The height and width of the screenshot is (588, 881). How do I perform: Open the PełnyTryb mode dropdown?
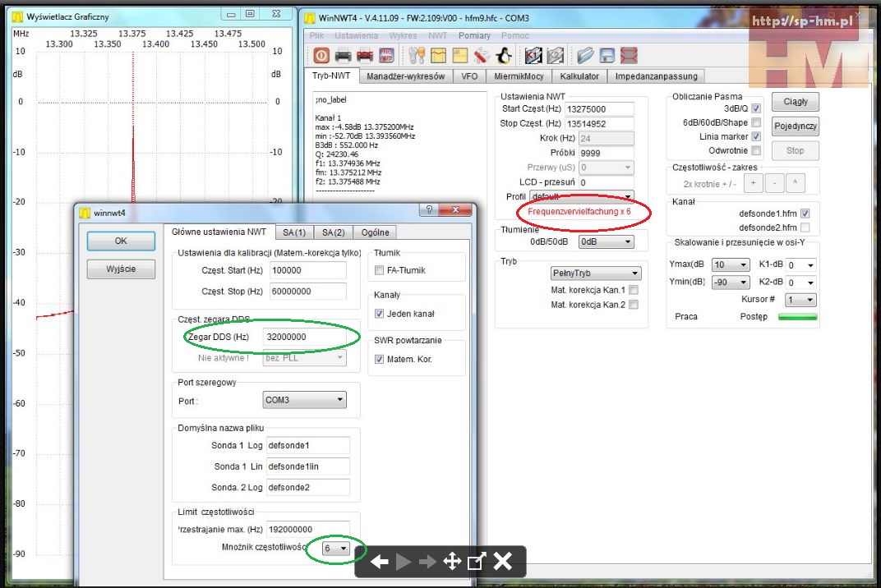[596, 273]
